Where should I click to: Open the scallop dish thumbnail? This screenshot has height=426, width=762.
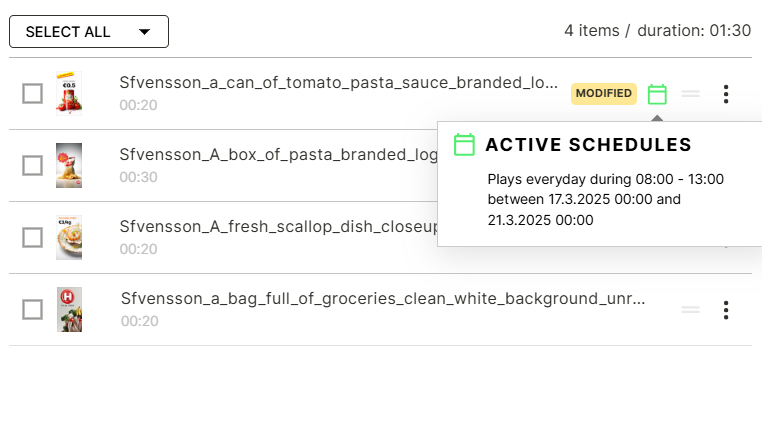coord(69,238)
